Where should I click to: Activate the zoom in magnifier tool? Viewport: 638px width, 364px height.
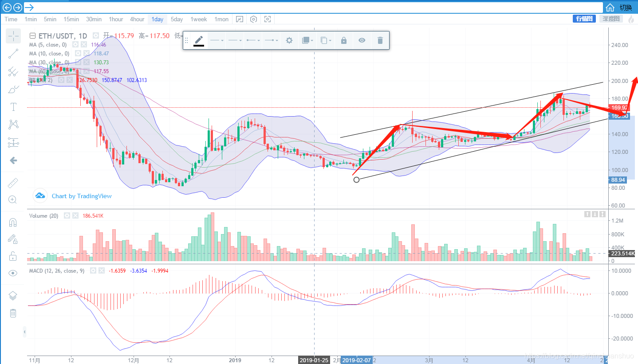tap(13, 200)
